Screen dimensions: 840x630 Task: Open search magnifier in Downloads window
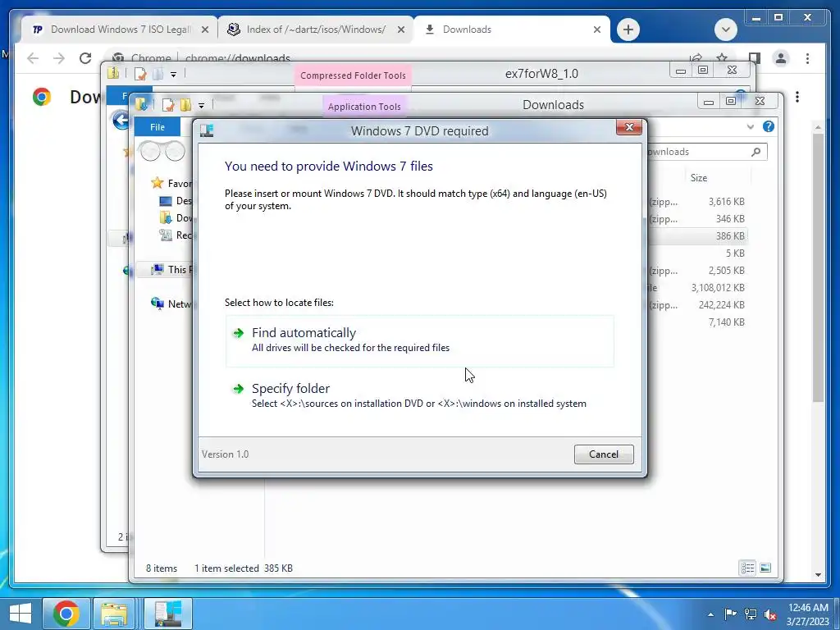[756, 152]
